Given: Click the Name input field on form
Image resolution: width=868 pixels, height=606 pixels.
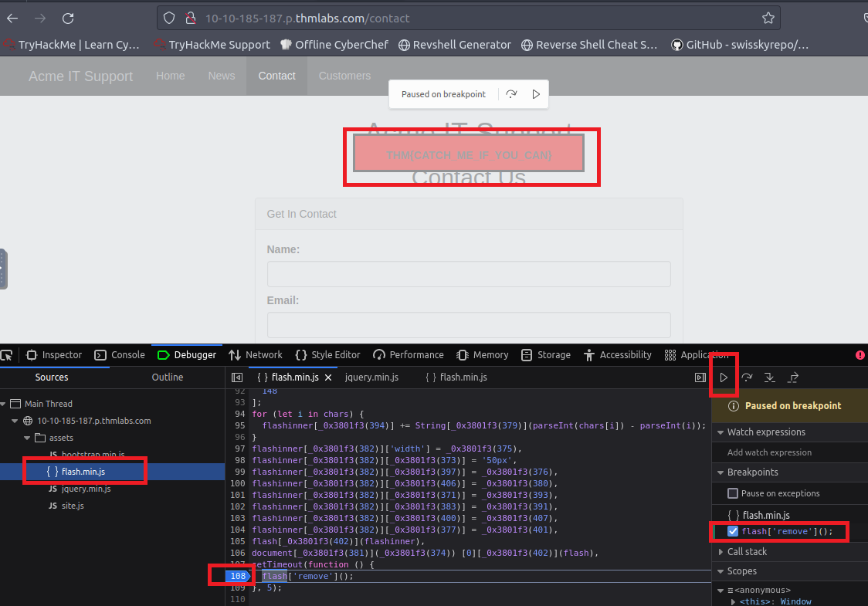Looking at the screenshot, I should pos(468,274).
